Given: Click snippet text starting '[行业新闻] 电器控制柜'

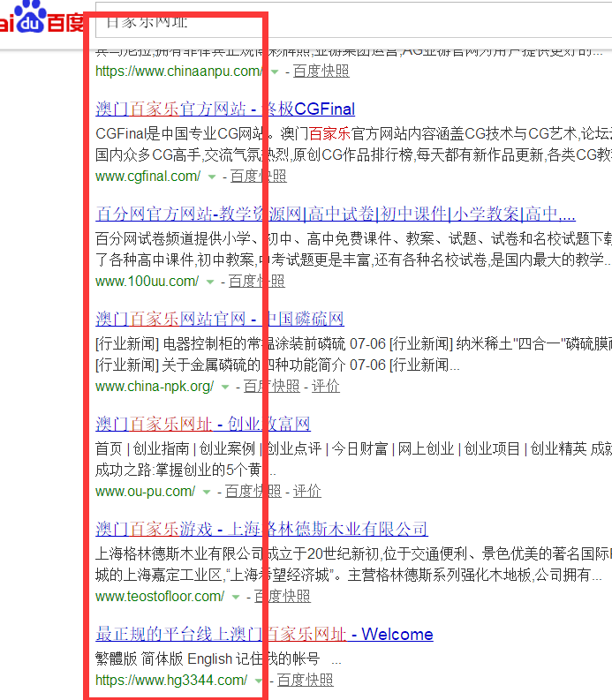Looking at the screenshot, I should tap(354, 355).
